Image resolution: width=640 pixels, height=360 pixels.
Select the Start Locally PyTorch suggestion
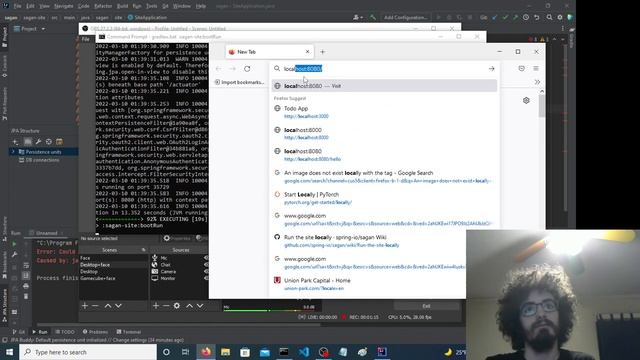click(384, 198)
